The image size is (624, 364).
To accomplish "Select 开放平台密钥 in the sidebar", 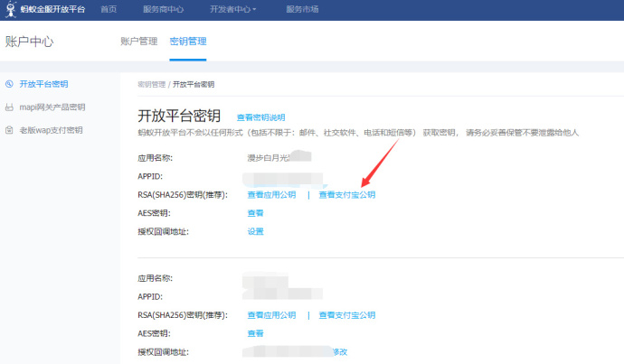I will pyautogui.click(x=43, y=84).
